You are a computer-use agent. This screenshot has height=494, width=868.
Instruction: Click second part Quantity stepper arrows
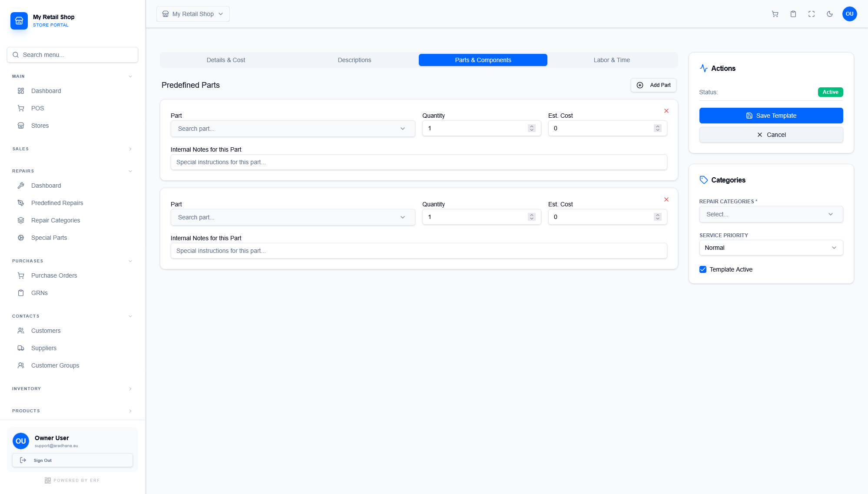[x=532, y=217]
